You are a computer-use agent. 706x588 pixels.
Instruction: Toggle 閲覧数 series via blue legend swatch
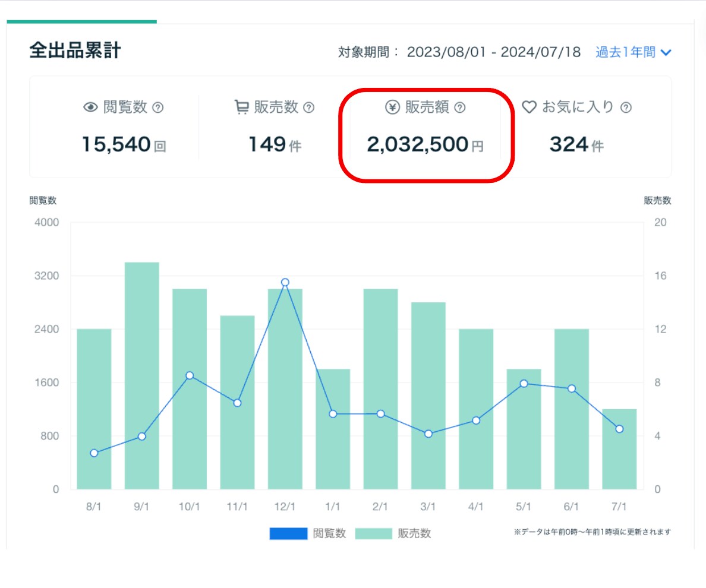288,533
